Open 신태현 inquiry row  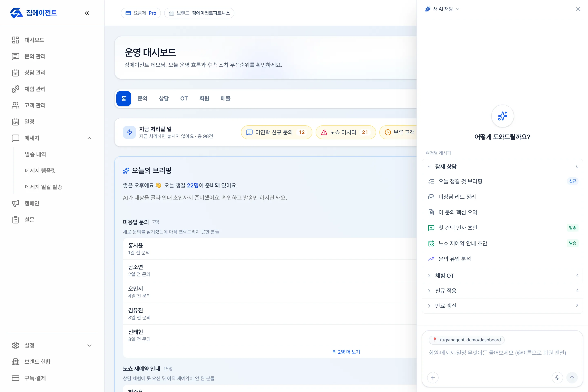[x=270, y=335]
